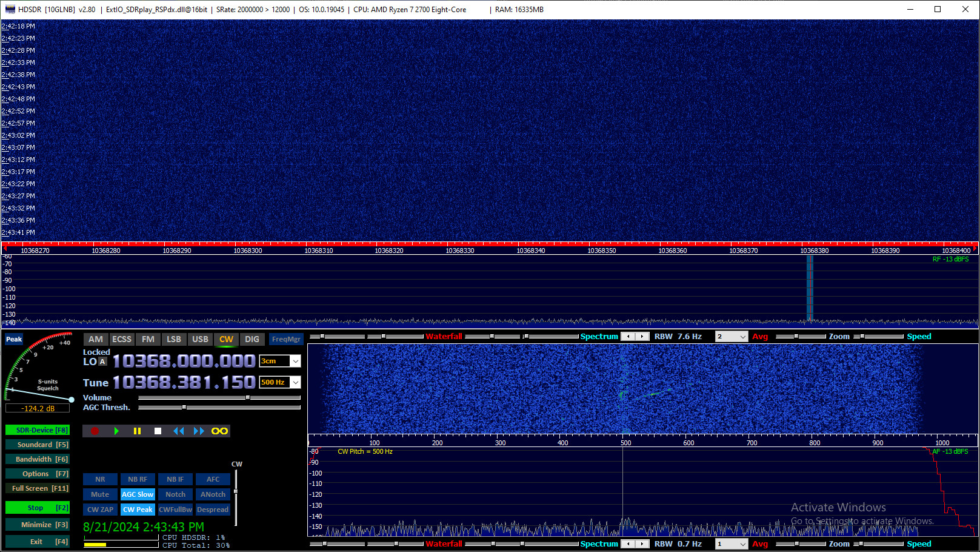
Task: Toggle the Mute button
Action: (100, 494)
